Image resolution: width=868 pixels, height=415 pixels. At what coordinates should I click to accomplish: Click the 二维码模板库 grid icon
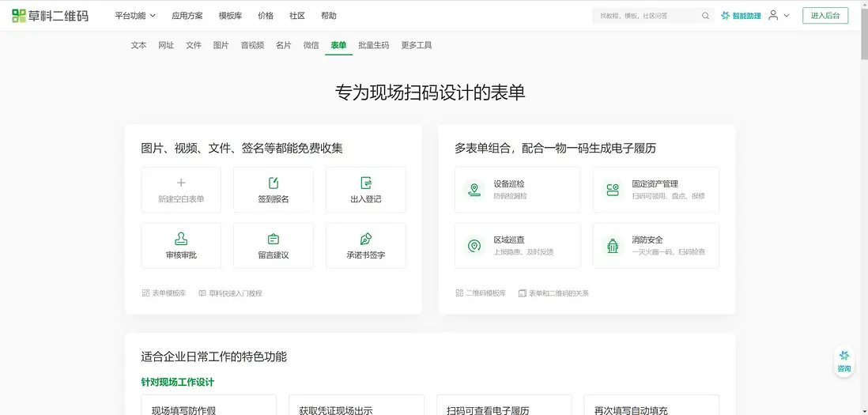click(459, 292)
